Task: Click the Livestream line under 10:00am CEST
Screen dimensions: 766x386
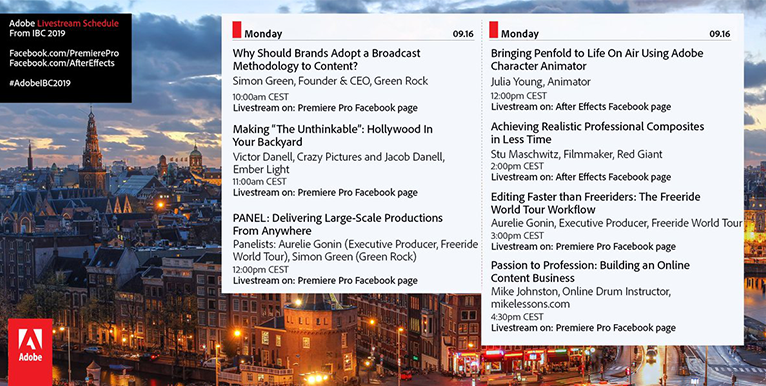Action: [325, 108]
